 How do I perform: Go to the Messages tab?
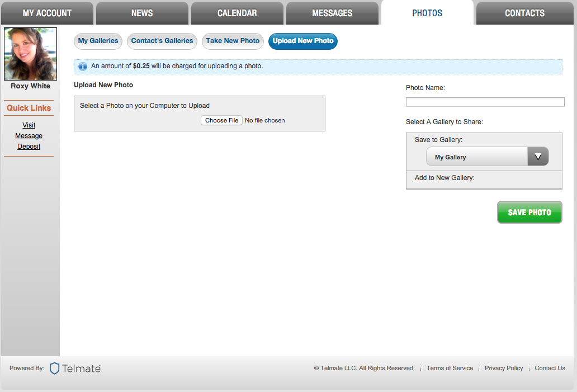coord(332,13)
